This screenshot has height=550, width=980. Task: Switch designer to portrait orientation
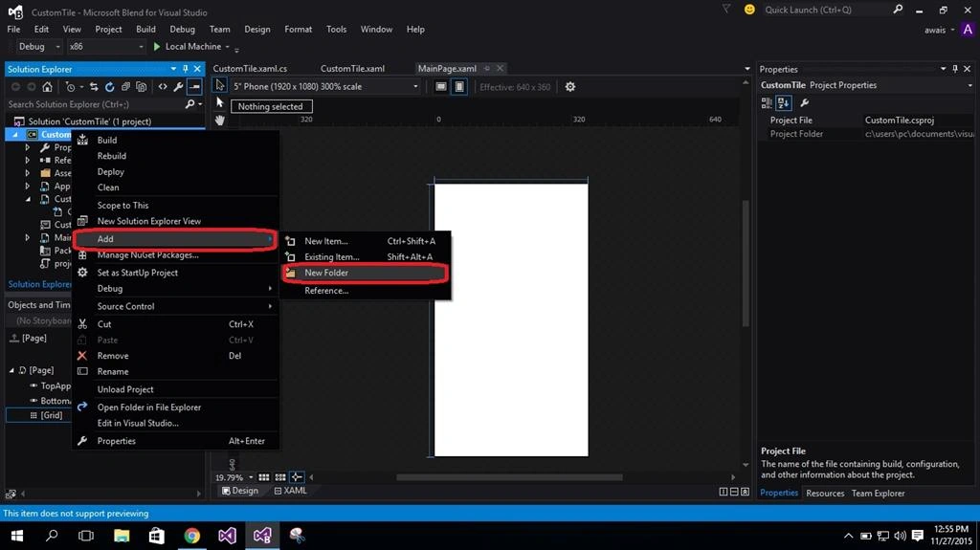coord(459,87)
